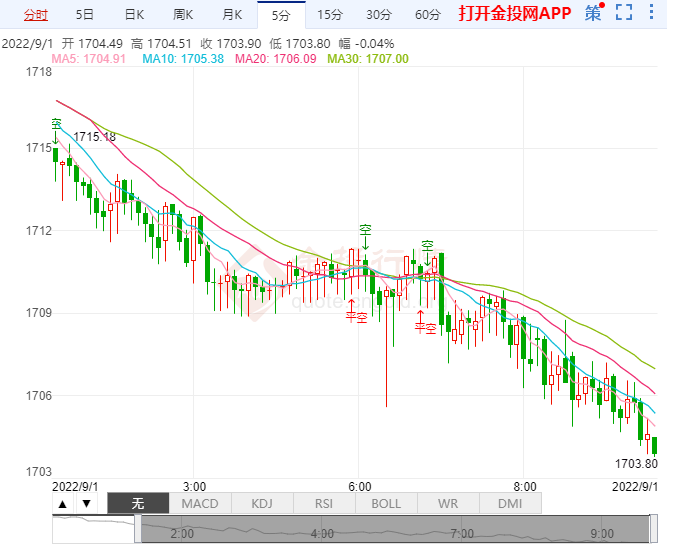Select the 无 indicator button
The height and width of the screenshot is (546, 673).
138,504
